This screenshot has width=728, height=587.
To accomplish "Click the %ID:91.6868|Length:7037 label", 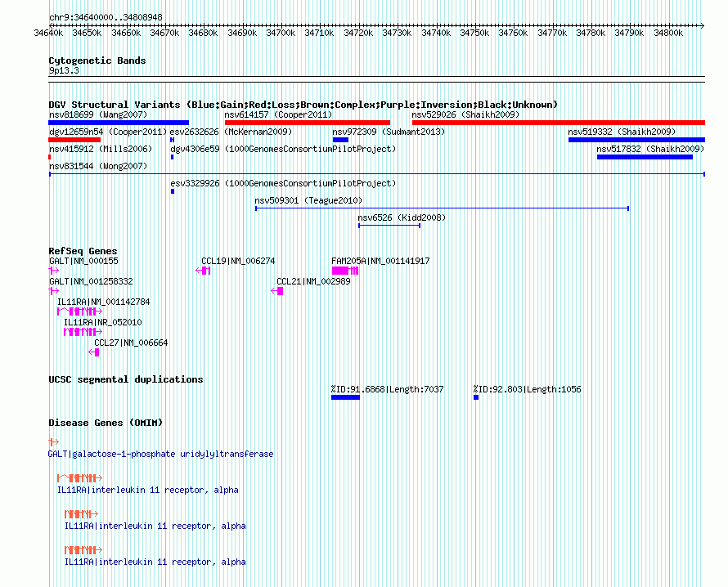I will tap(387, 389).
